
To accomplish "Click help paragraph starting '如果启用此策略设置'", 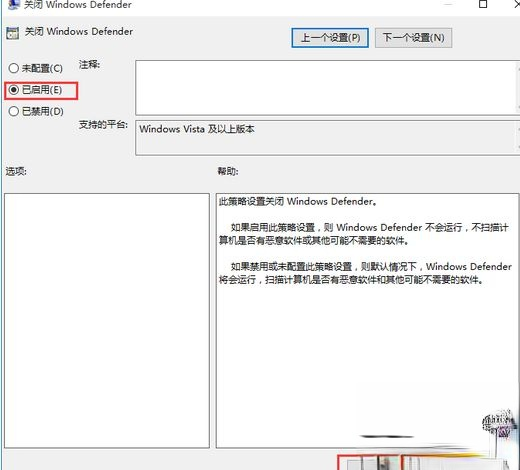I will tap(364, 234).
